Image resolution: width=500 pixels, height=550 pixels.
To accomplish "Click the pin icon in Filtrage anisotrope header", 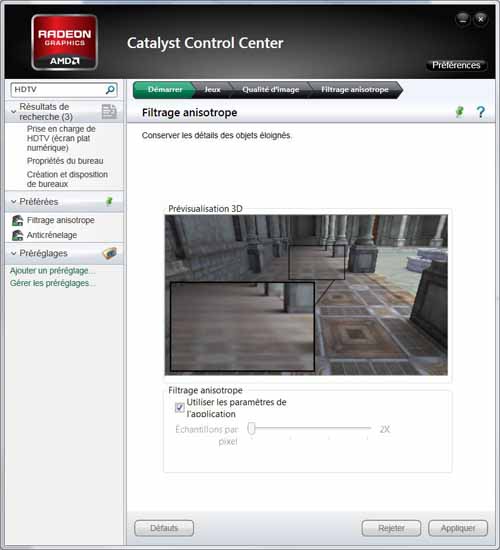I will [460, 112].
